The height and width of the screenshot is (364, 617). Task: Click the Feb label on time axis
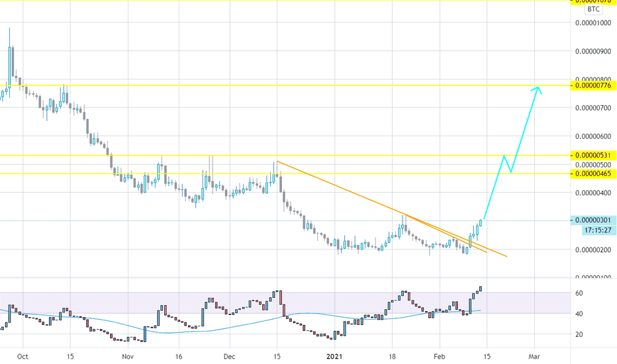439,357
